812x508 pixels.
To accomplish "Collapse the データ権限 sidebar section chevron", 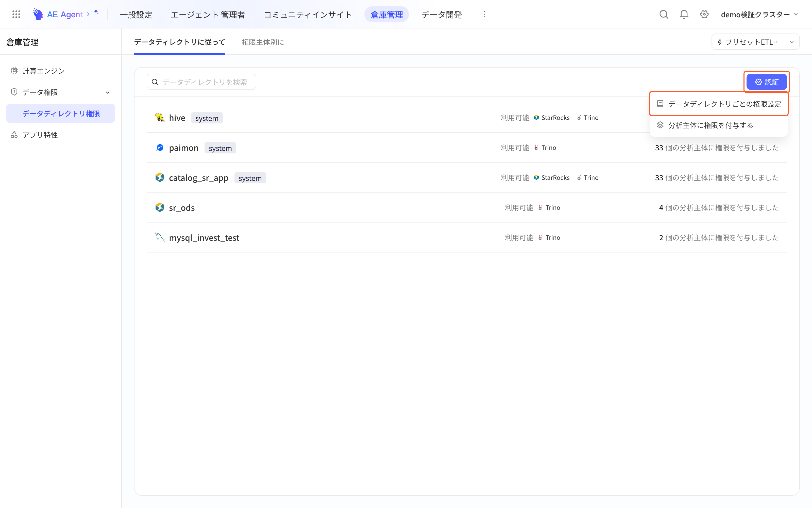I will point(107,92).
